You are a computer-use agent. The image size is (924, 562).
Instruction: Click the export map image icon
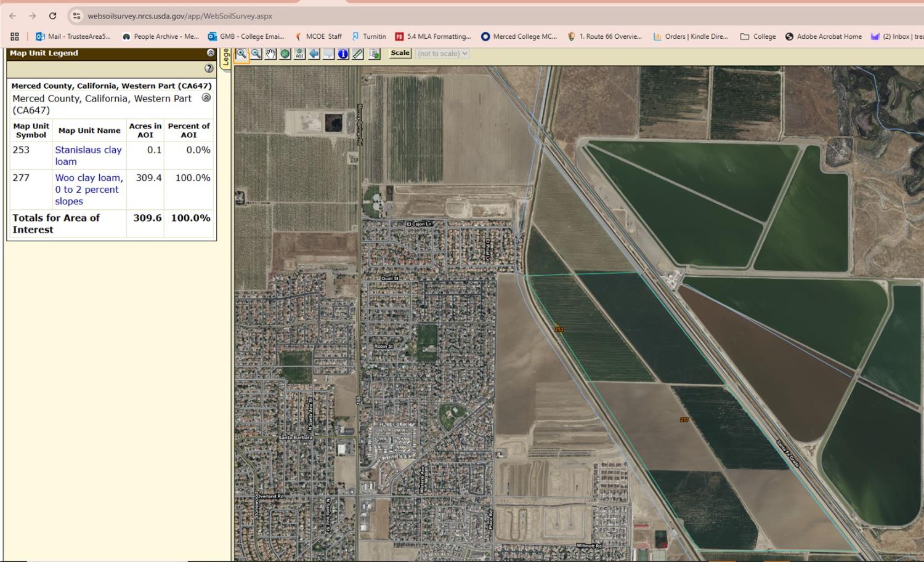373,54
